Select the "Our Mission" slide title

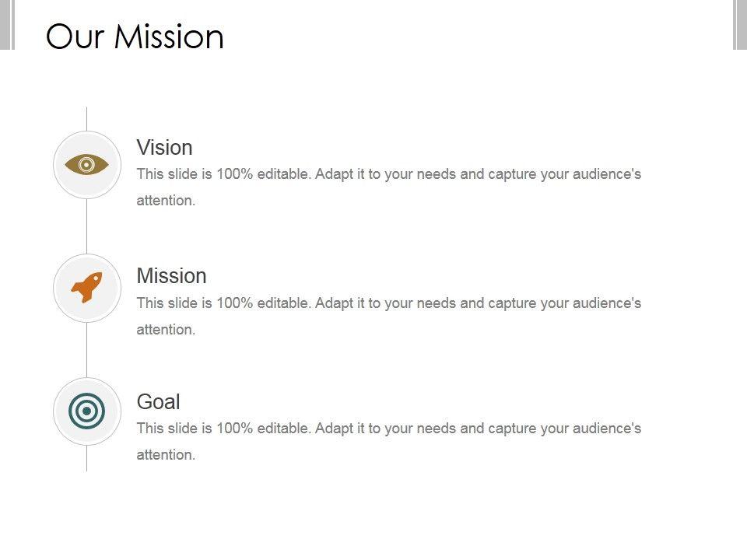tap(135, 37)
